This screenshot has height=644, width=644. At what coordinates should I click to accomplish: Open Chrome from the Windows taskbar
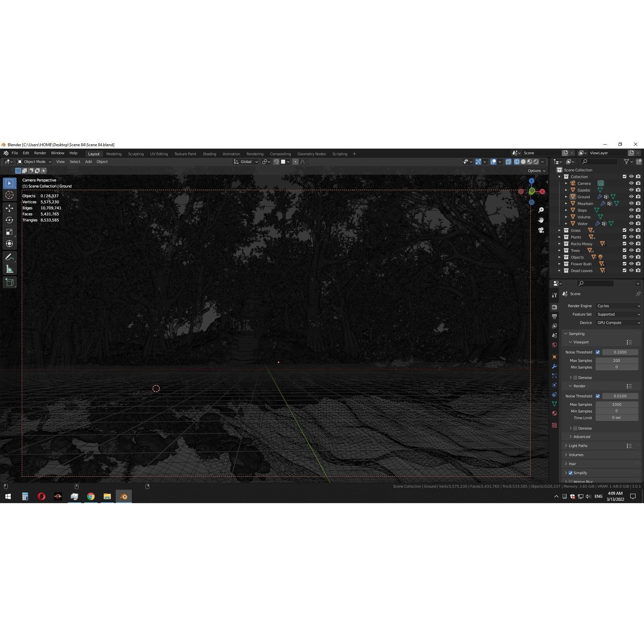click(91, 496)
